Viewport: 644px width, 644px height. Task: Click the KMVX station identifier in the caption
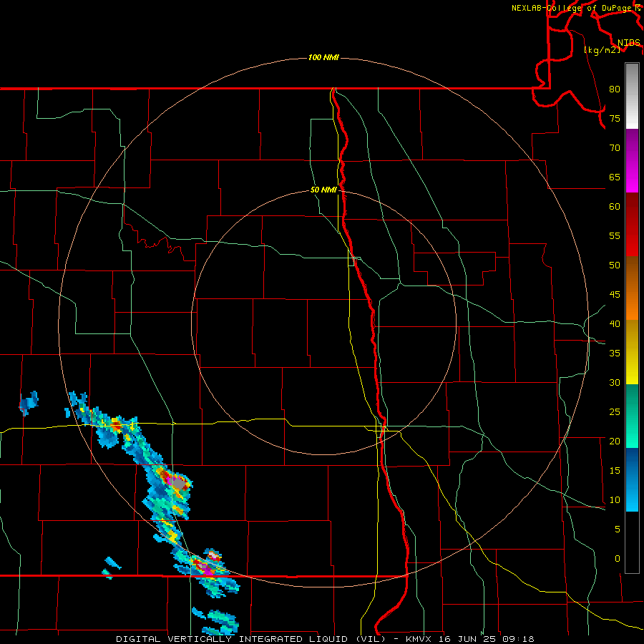click(x=420, y=639)
